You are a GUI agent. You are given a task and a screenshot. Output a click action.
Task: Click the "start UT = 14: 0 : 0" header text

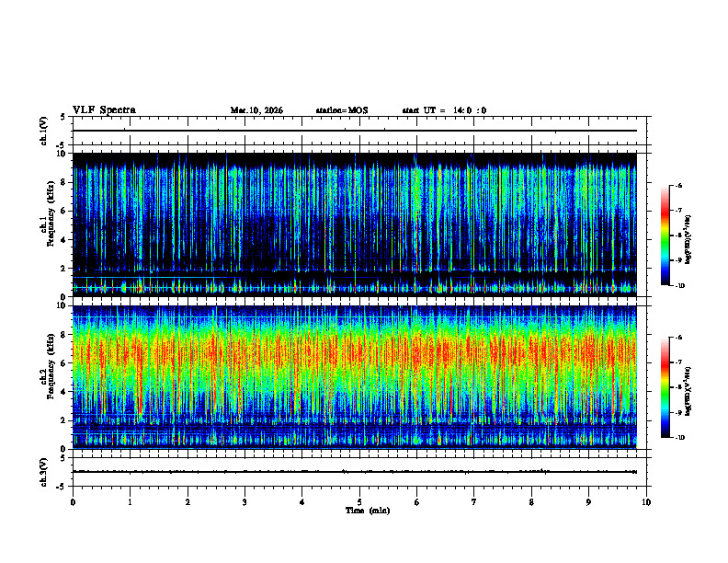444,110
